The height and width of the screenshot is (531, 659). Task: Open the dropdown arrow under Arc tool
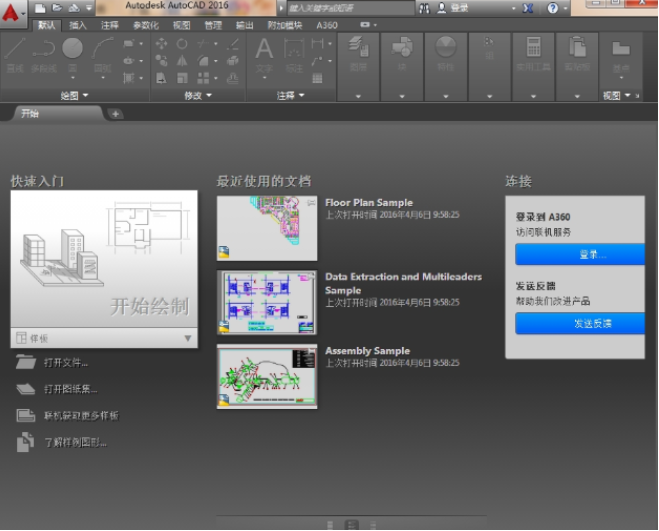tap(103, 78)
